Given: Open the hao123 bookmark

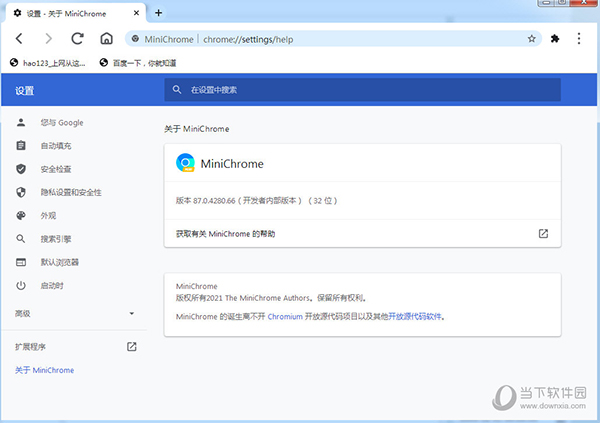Looking at the screenshot, I should 48,63.
